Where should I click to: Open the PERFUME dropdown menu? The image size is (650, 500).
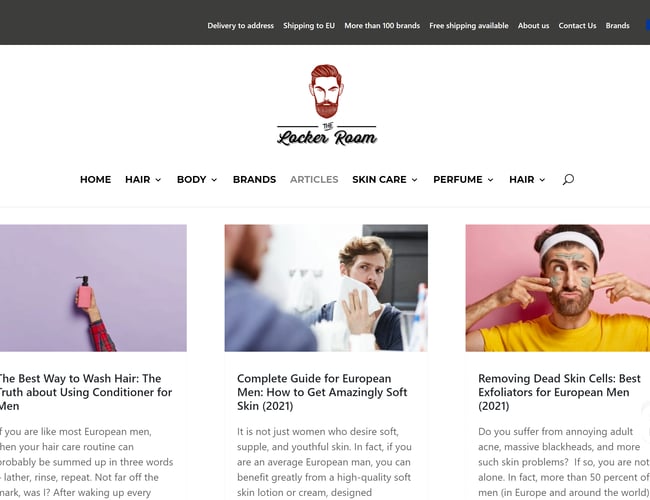[x=463, y=180]
